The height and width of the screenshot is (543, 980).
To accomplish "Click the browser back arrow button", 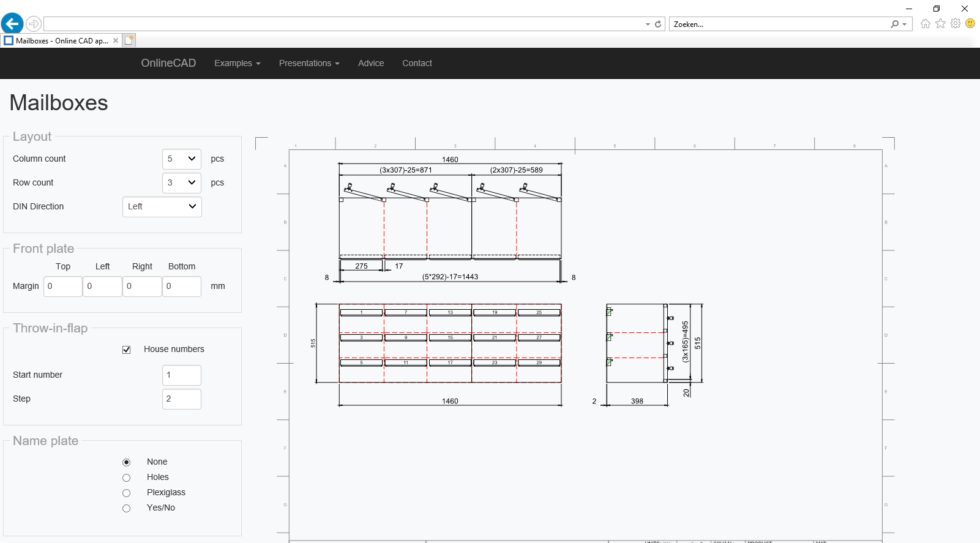I will point(12,24).
